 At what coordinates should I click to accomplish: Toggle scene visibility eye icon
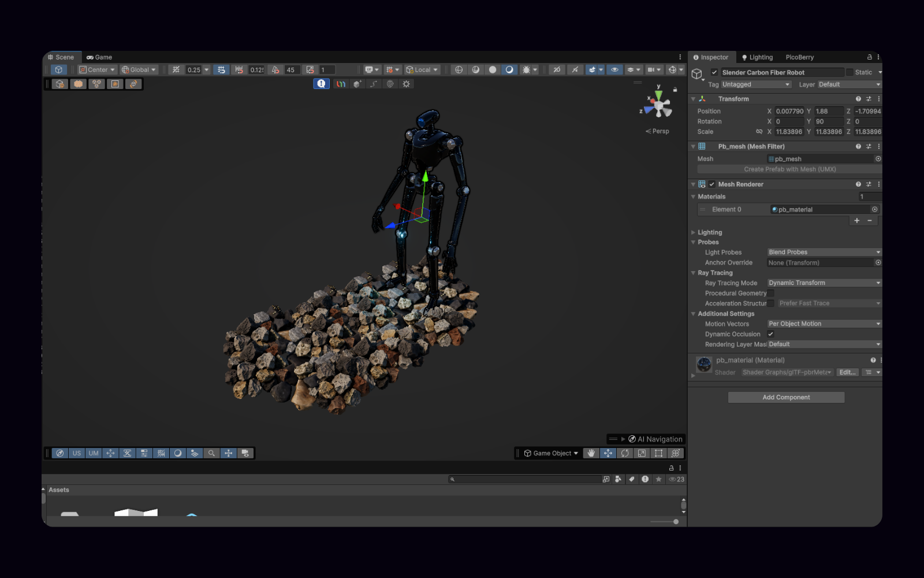click(614, 69)
